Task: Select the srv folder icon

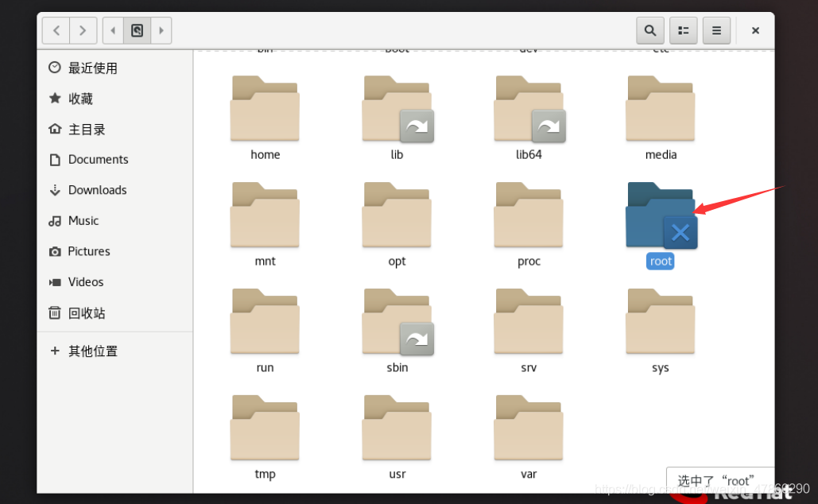Action: click(x=529, y=321)
